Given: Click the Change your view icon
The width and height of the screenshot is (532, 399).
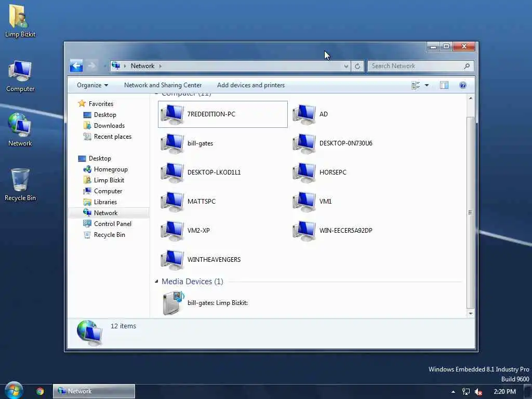Looking at the screenshot, I should (x=416, y=85).
